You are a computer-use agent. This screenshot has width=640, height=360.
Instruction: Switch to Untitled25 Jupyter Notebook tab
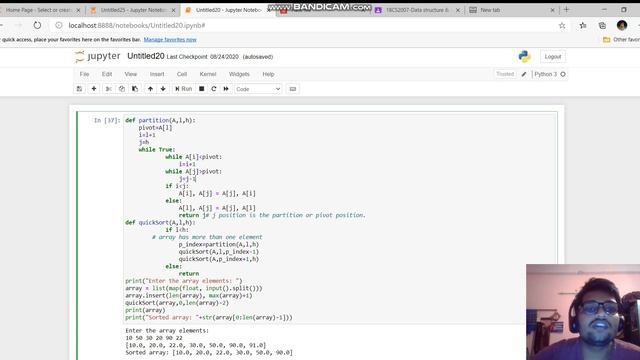pyautogui.click(x=133, y=10)
